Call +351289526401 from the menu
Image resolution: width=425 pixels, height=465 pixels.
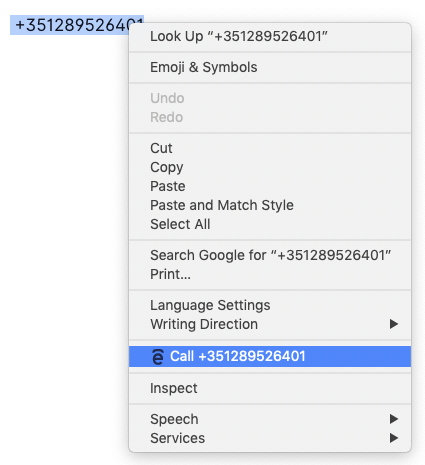click(270, 356)
